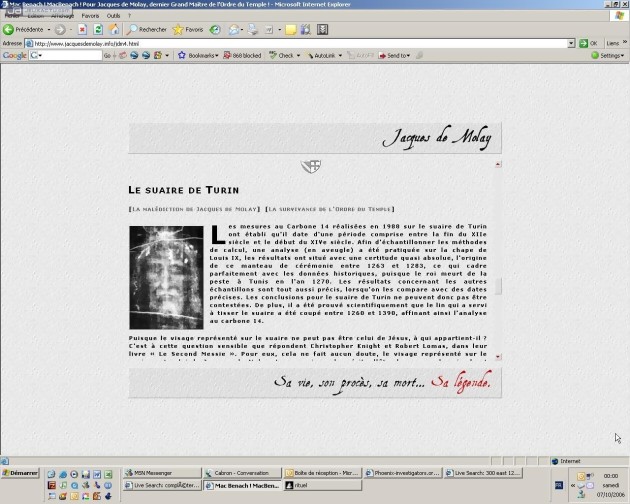Open La malédiction de Jacques de Molay link
Image resolution: width=630 pixels, height=504 pixels.
[x=194, y=209]
